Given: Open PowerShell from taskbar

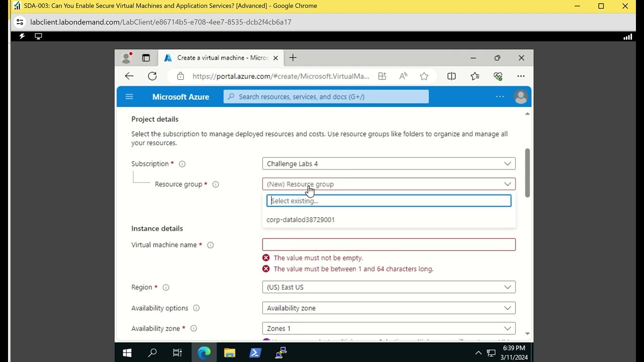Looking at the screenshot, I should 255,353.
